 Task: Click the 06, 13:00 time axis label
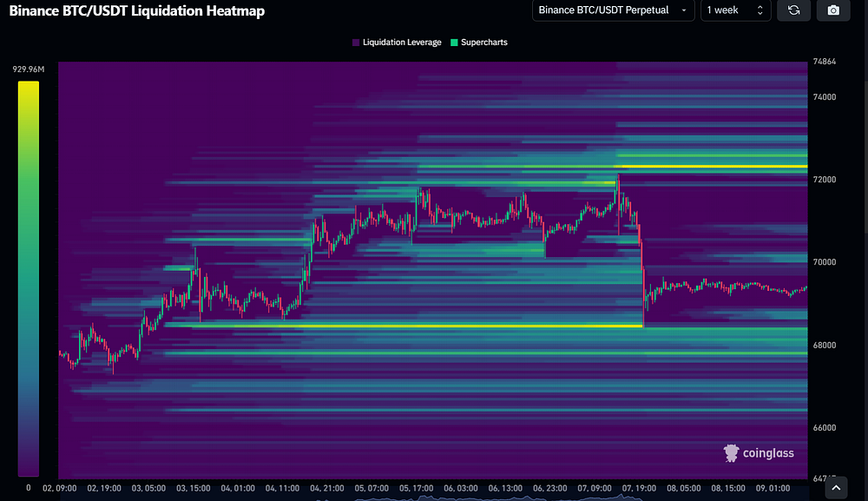point(505,488)
